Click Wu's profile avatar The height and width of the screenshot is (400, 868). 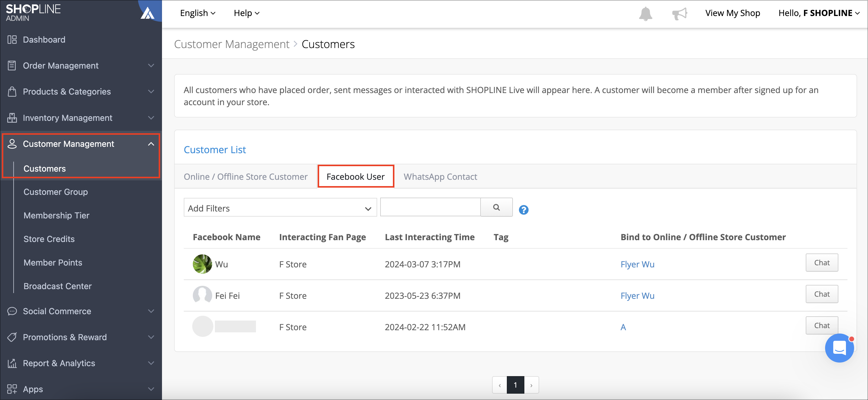202,264
